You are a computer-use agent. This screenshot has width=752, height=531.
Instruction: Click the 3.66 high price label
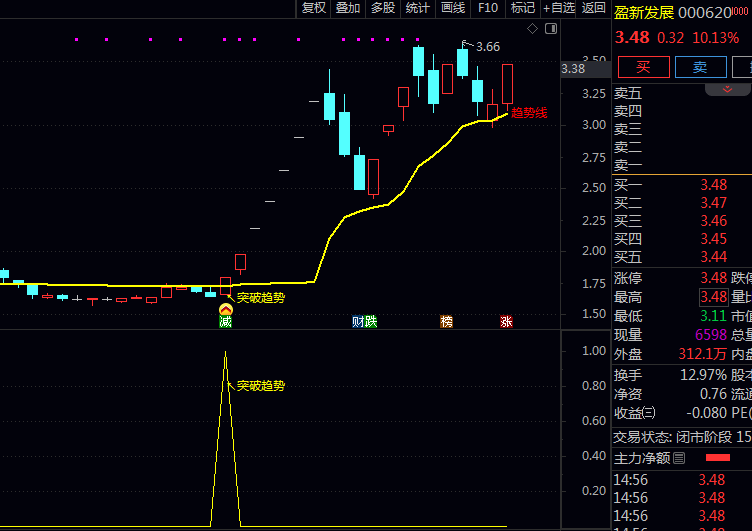(x=488, y=47)
